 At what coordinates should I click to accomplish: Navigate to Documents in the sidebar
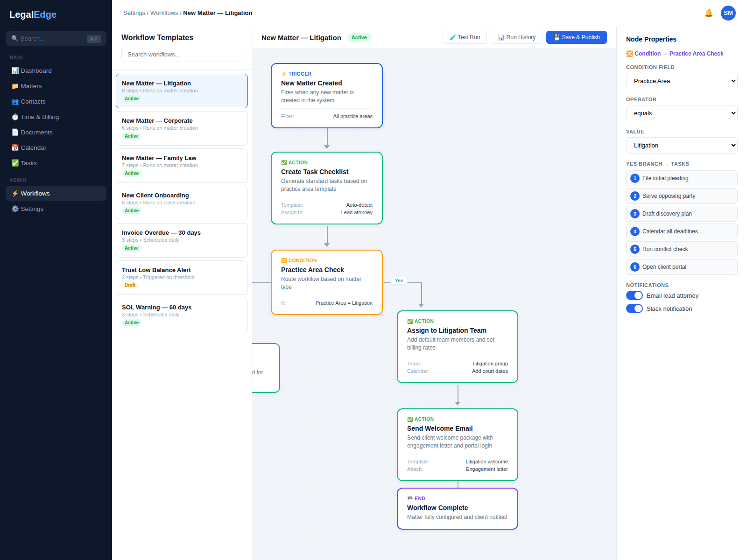click(56, 133)
